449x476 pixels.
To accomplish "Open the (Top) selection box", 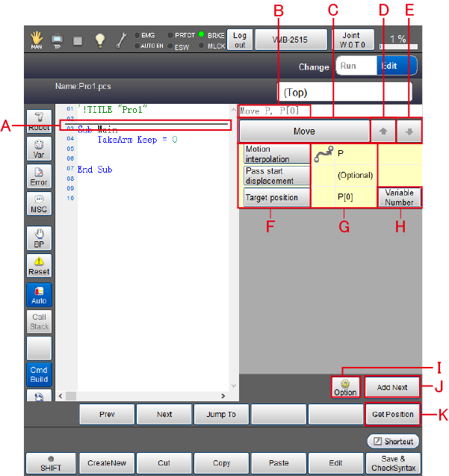I will tap(347, 93).
